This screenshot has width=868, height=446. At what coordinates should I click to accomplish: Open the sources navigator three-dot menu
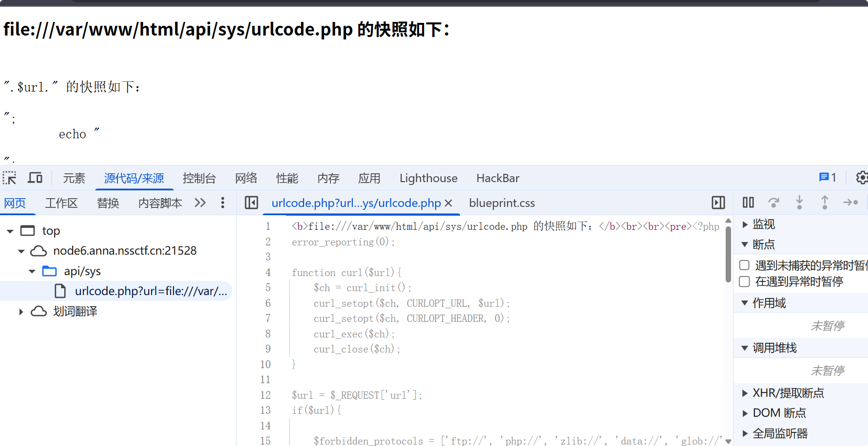(223, 203)
